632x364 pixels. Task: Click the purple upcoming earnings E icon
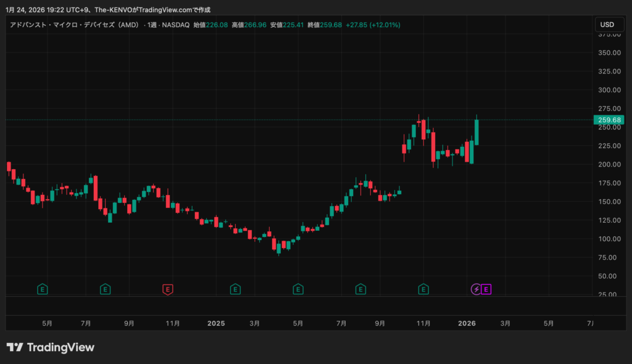pyautogui.click(x=486, y=289)
